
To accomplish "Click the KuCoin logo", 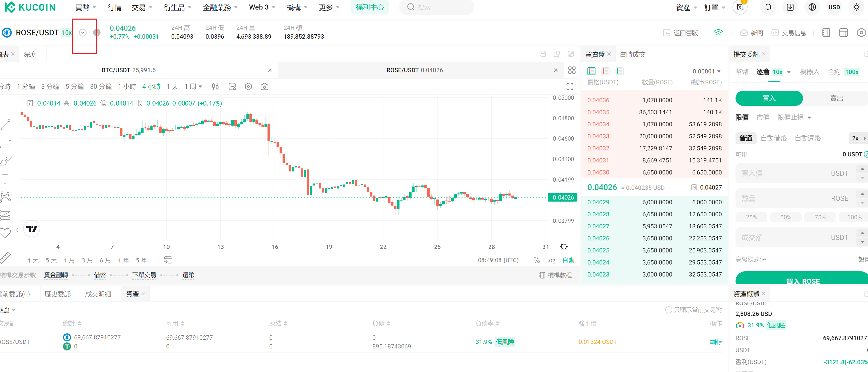I will pyautogui.click(x=30, y=7).
